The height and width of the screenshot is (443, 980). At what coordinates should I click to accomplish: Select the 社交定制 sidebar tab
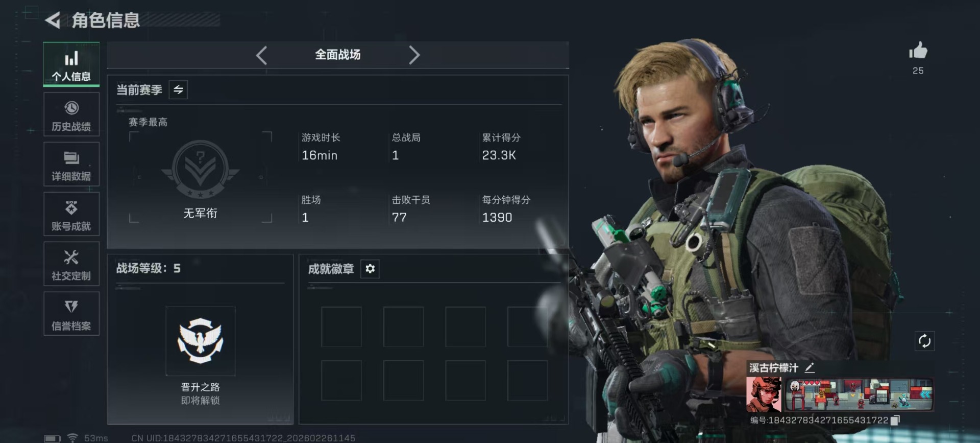71,264
